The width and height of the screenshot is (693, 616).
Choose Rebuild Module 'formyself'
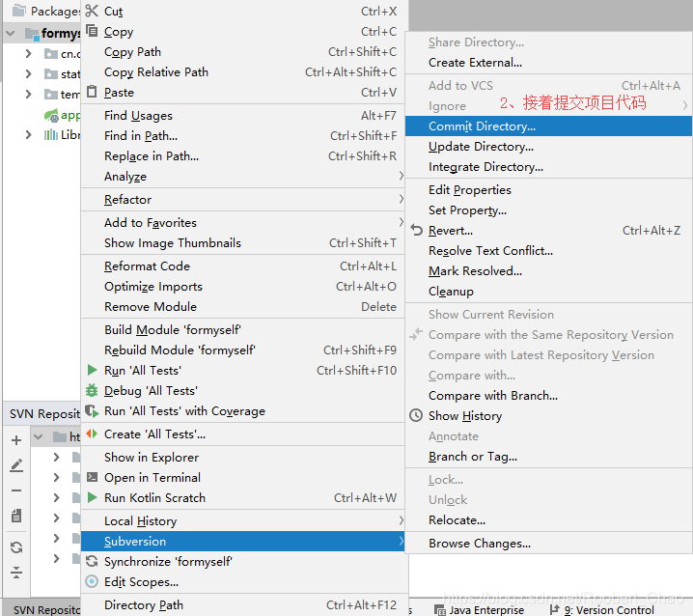click(242, 350)
